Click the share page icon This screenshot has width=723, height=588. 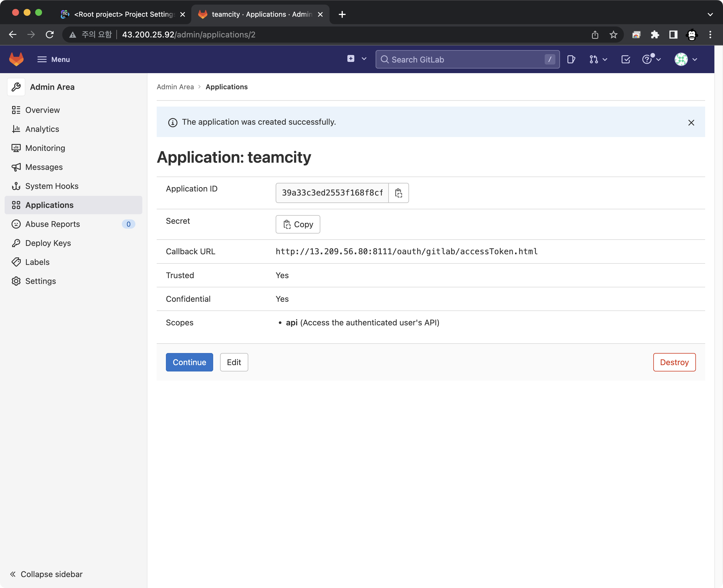click(595, 35)
